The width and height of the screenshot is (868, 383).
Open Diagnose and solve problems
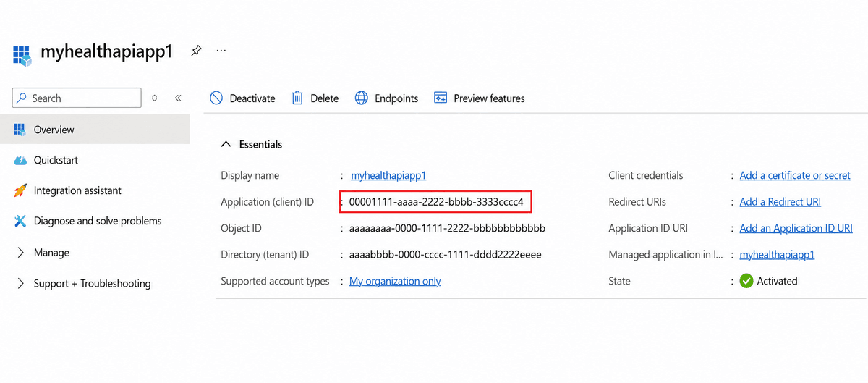click(98, 221)
